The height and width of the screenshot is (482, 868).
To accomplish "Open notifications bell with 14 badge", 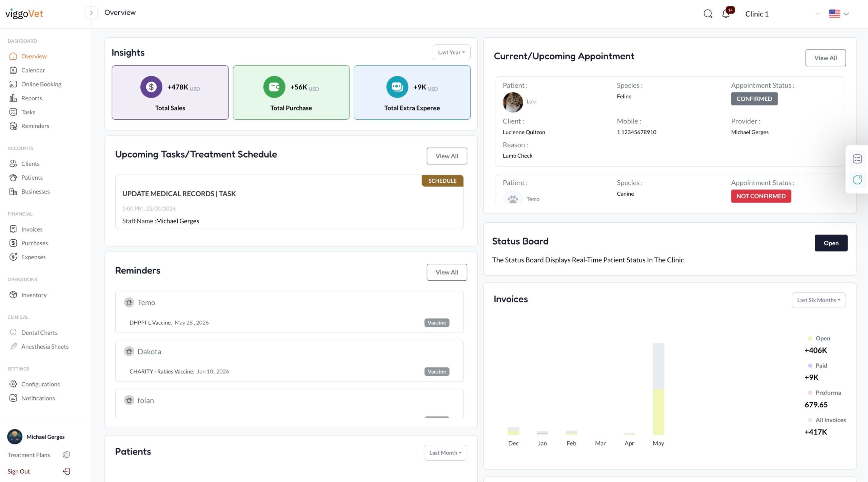I will pyautogui.click(x=726, y=14).
